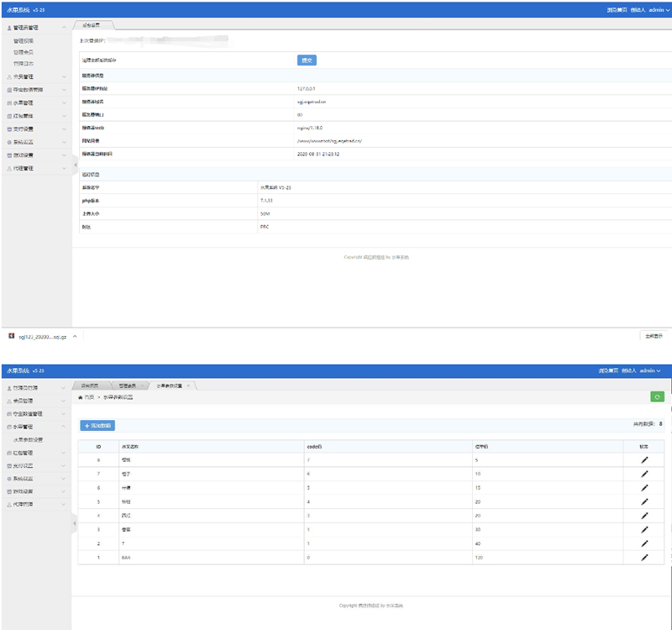The height and width of the screenshot is (630, 672).
Task: Click the blue 提交 button
Action: click(307, 60)
